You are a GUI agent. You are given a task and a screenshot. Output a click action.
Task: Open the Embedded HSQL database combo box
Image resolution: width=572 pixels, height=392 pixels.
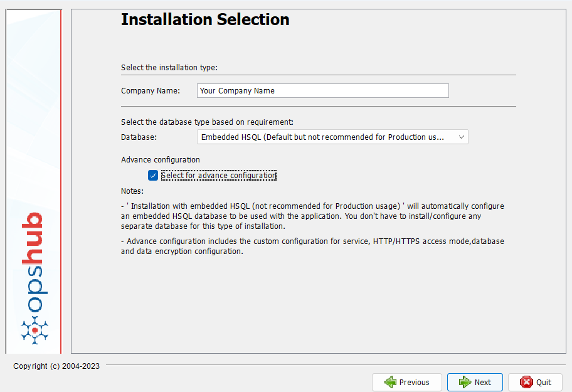click(x=323, y=137)
